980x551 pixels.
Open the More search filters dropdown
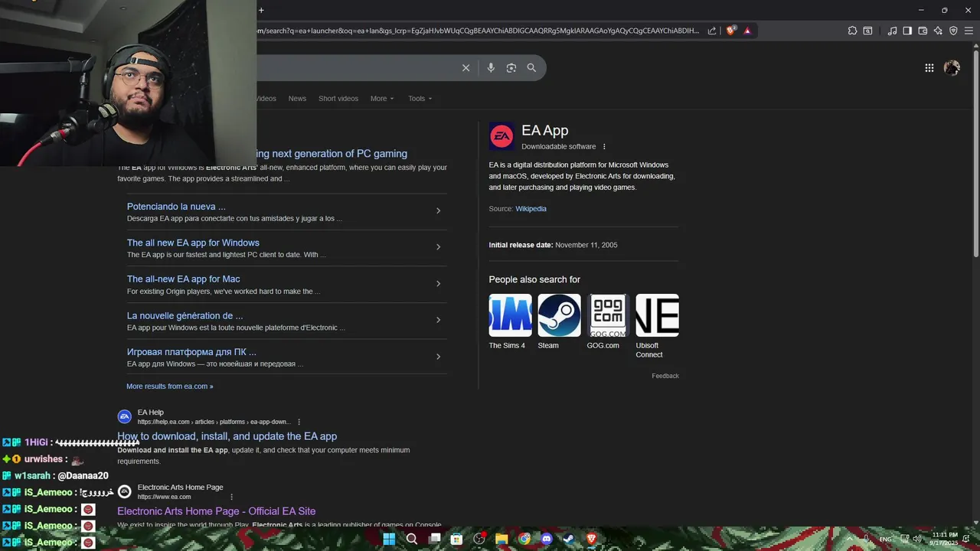382,99
